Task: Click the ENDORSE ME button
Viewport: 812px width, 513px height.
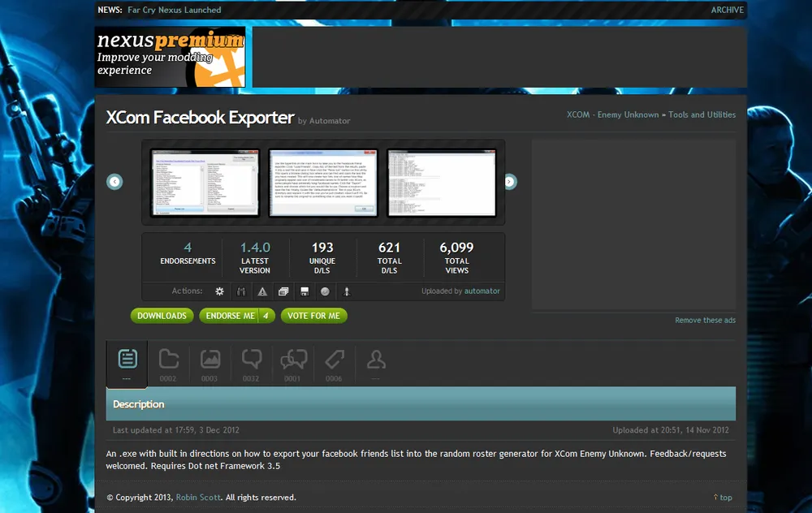Action: (x=237, y=316)
